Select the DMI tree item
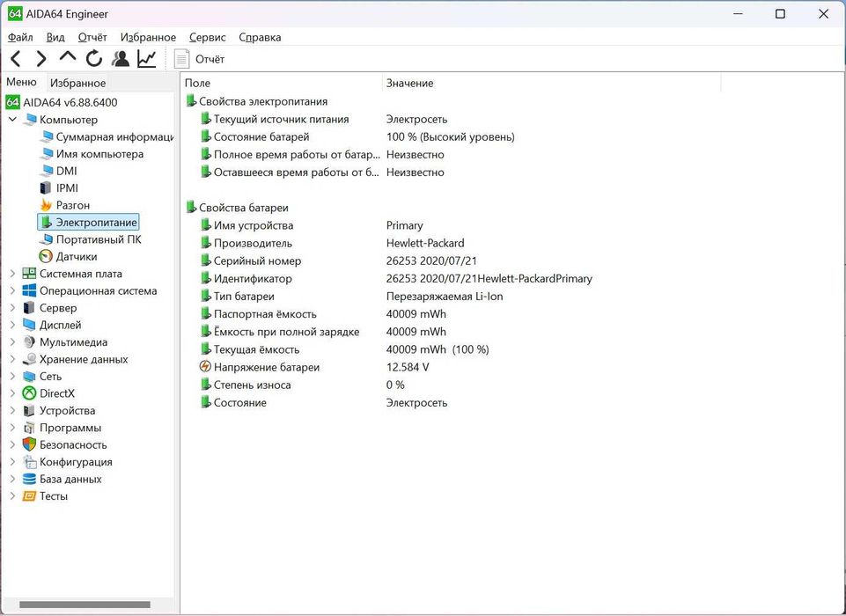This screenshot has height=616, width=846. coord(66,171)
